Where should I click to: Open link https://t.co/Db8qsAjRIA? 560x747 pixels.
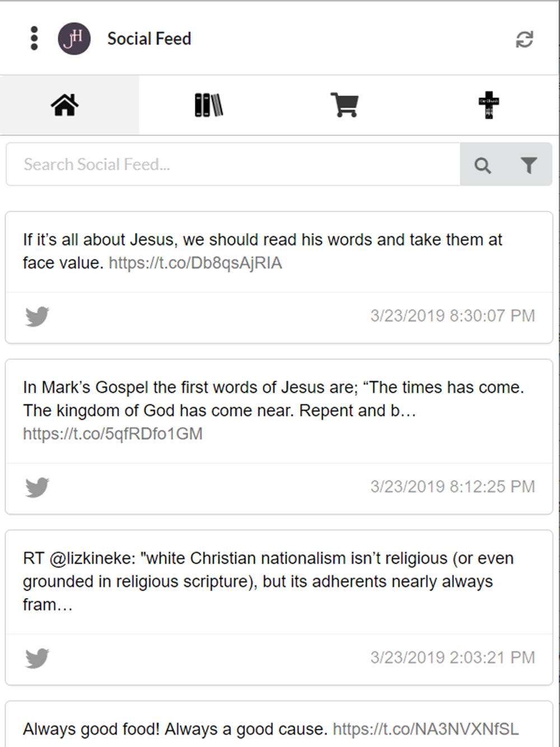coord(195,263)
